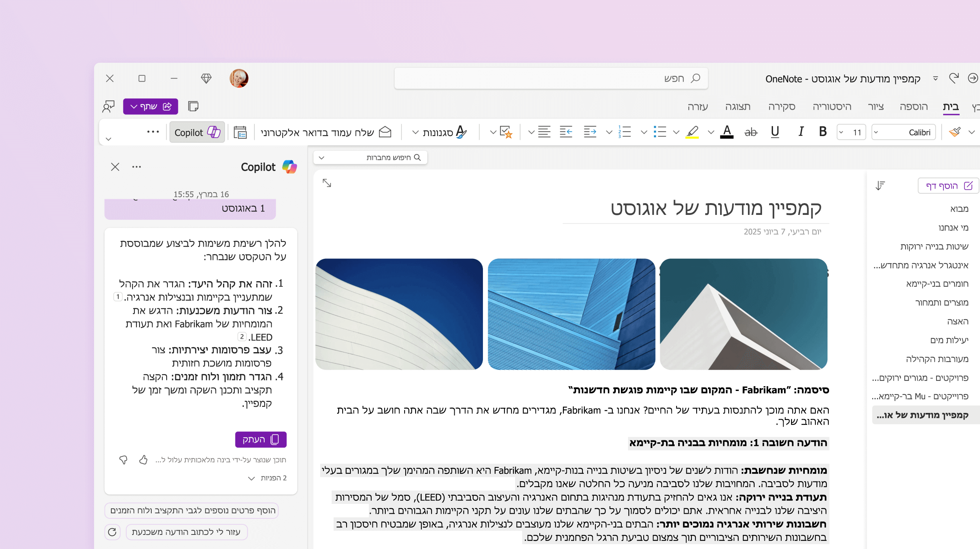Image resolution: width=980 pixels, height=549 pixels.
Task: Open the Share (שתף) button
Action: (151, 106)
